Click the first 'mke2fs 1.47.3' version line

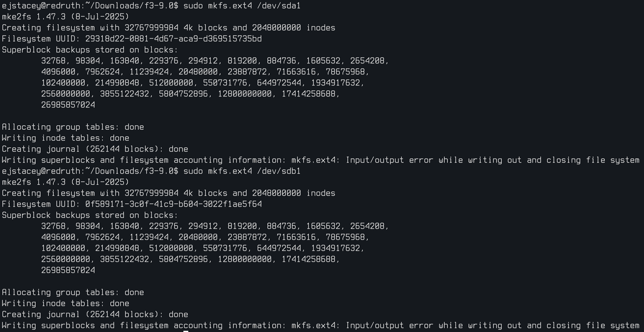coord(65,17)
